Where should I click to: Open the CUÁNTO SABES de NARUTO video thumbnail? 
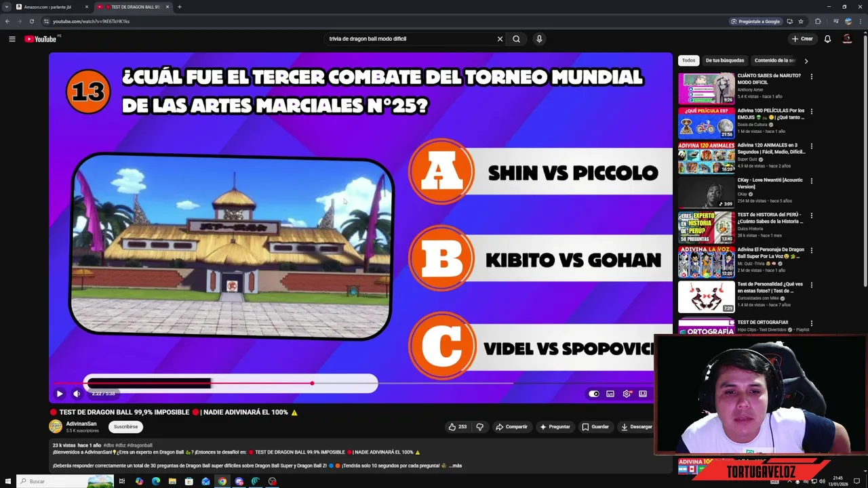coord(706,88)
